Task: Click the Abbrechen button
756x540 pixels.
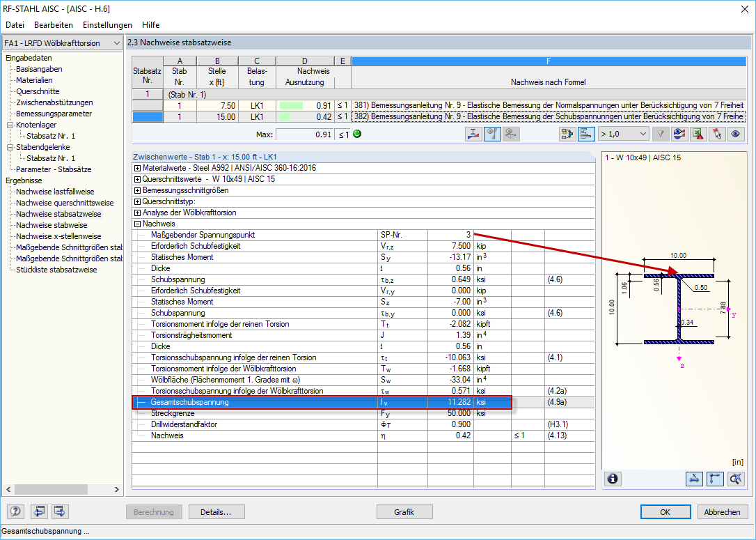Action: tap(723, 512)
